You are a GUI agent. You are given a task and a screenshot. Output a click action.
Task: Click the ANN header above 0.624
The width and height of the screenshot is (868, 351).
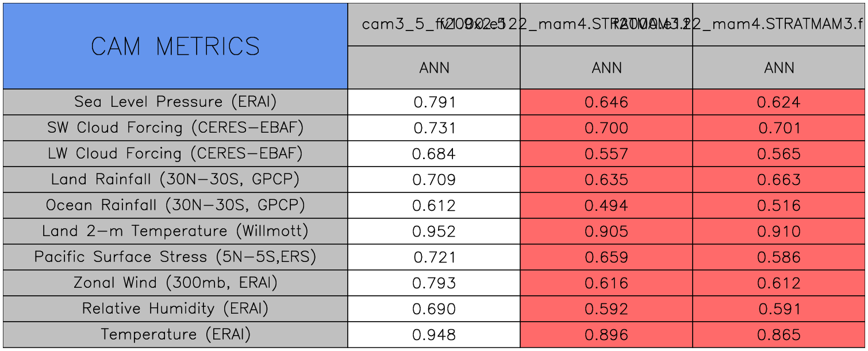click(779, 68)
